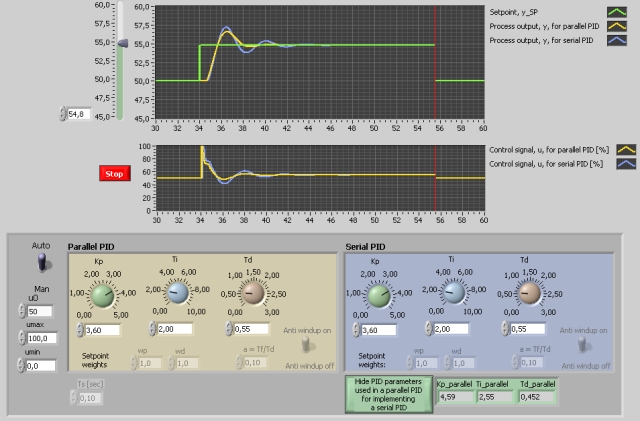Screen dimensions: 640x421
Task: Click the serial PID process output legend icon
Action: [618, 42]
